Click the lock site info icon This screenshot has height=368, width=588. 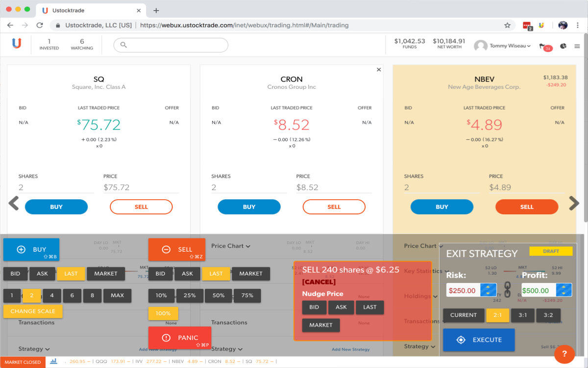[x=58, y=25]
